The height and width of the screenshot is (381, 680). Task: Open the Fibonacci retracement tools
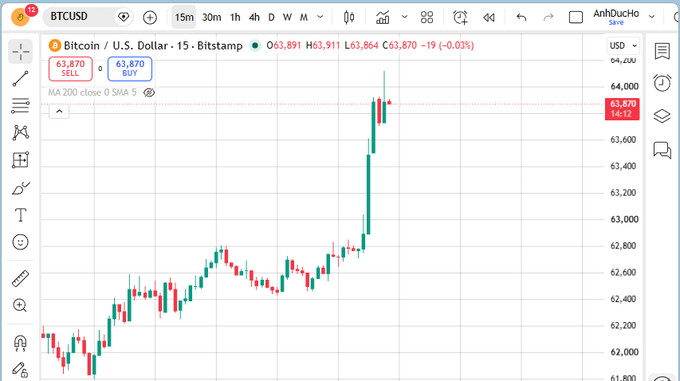point(20,105)
